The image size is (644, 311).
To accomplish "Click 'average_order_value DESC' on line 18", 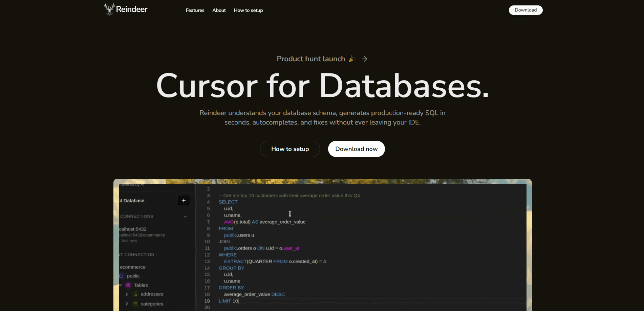I will pyautogui.click(x=254, y=294).
